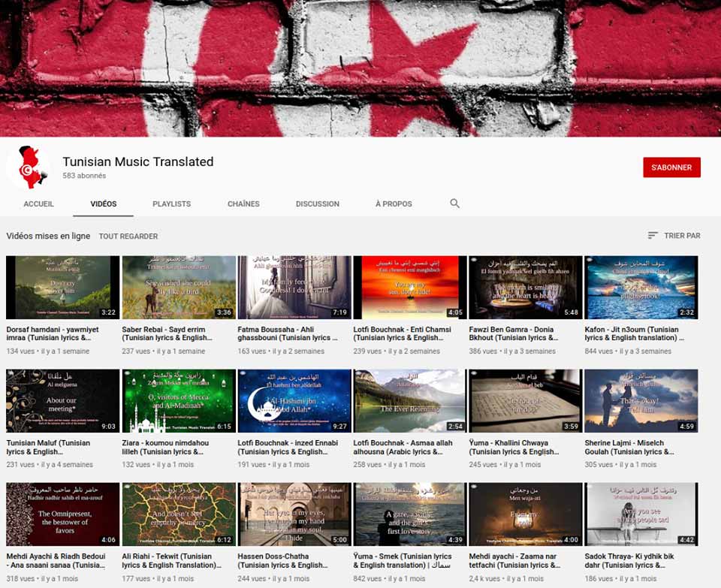The height and width of the screenshot is (588, 721).
Task: Play the Ziara koumou nimdahou thumbnail
Action: 179,401
